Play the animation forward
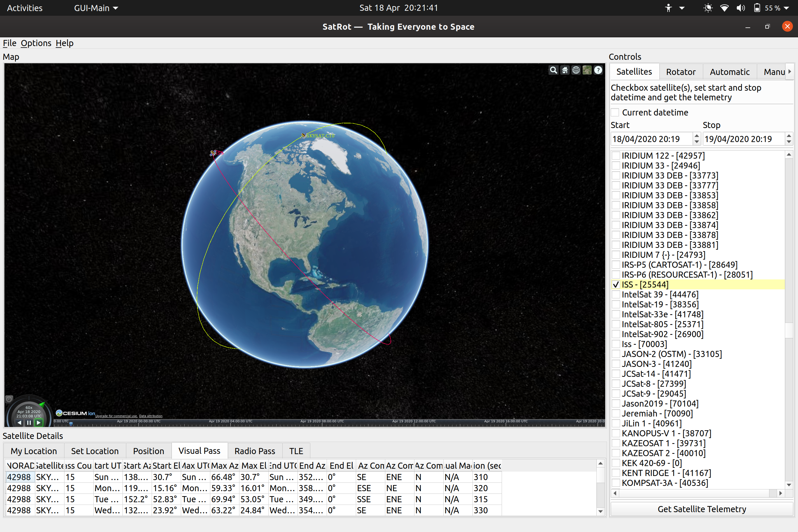 click(x=38, y=422)
